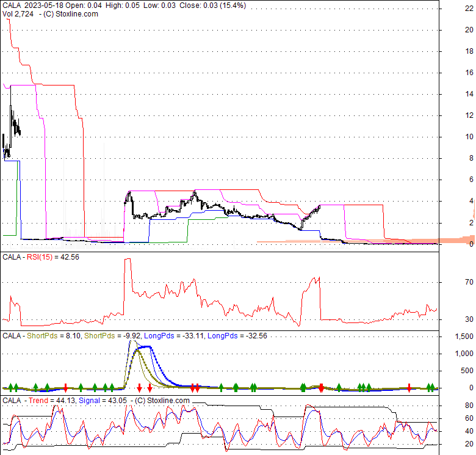Click the 'Low: 0.03' value
Image resolution: width=476 pixels, height=455 pixels.
[159, 5]
